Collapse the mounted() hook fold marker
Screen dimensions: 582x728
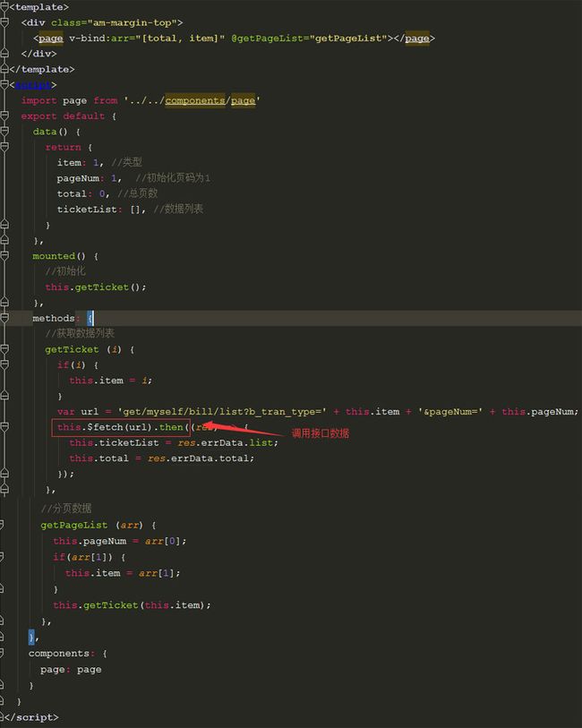point(4,256)
